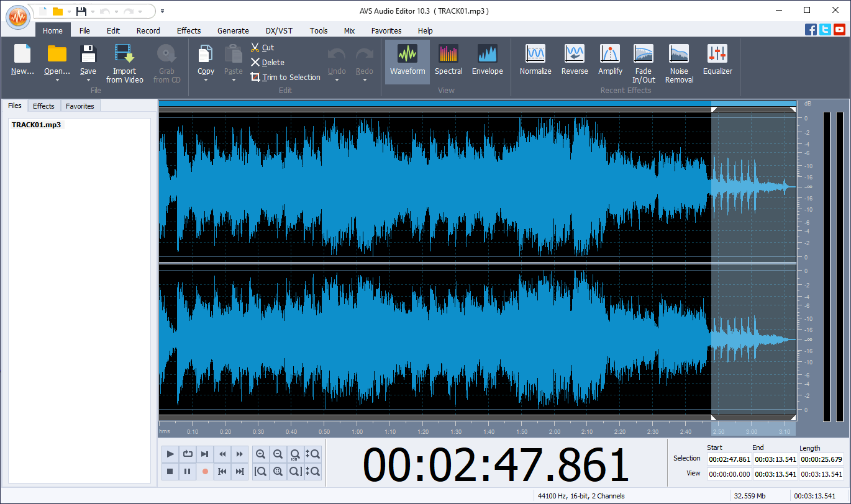851x504 pixels.
Task: Click the Facebook icon in title area
Action: [811, 30]
